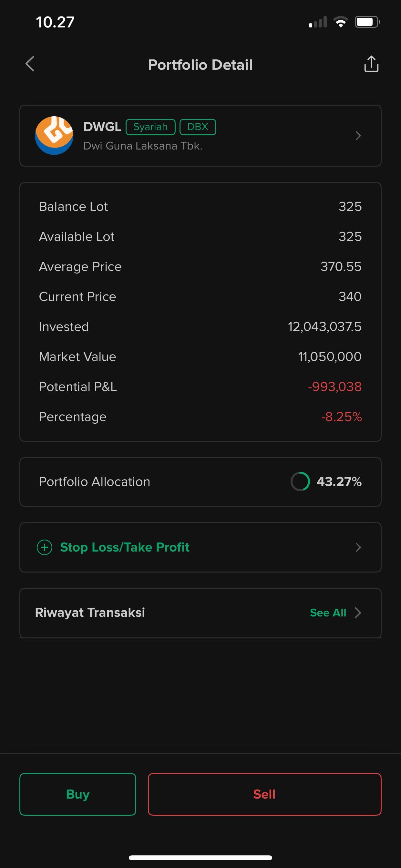
Task: Expand Stop Loss/Take Profit chevron
Action: tap(358, 547)
